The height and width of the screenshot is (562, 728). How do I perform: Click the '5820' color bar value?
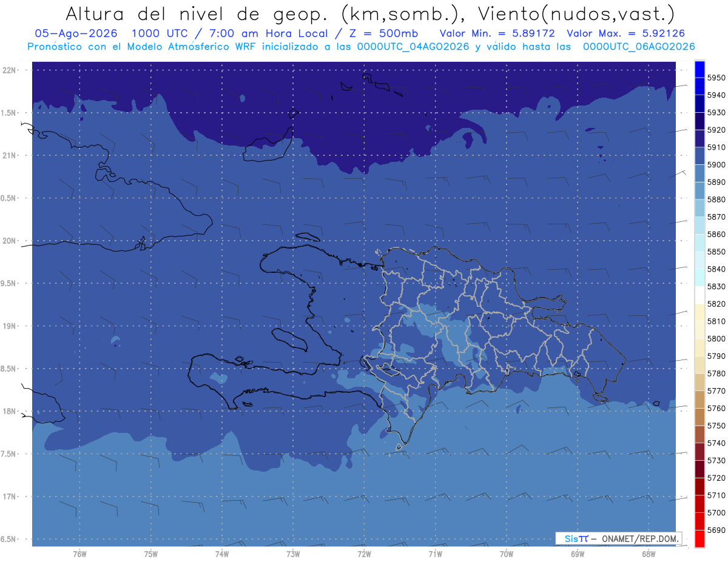716,304
